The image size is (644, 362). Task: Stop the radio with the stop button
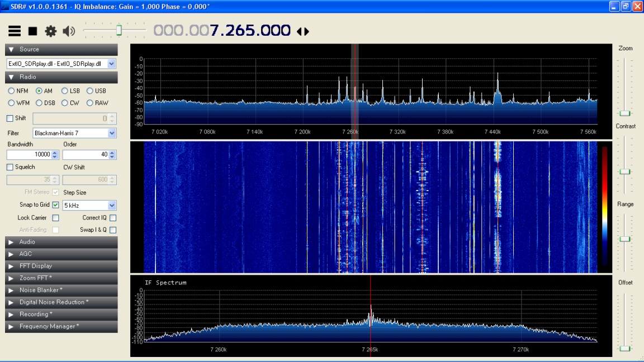point(33,31)
